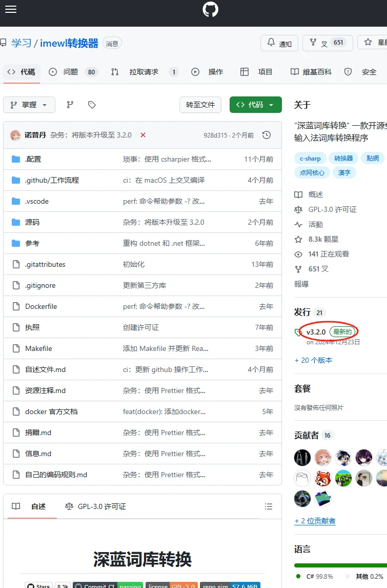This screenshot has height=588, width=387.
Task: Open the .gitattributes file
Action: (45, 264)
